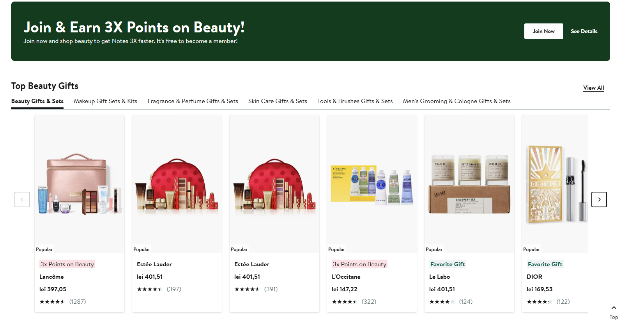Screen dimensions: 644x326
Task: Select the first Estée Lauder red bag image
Action: coord(177,183)
